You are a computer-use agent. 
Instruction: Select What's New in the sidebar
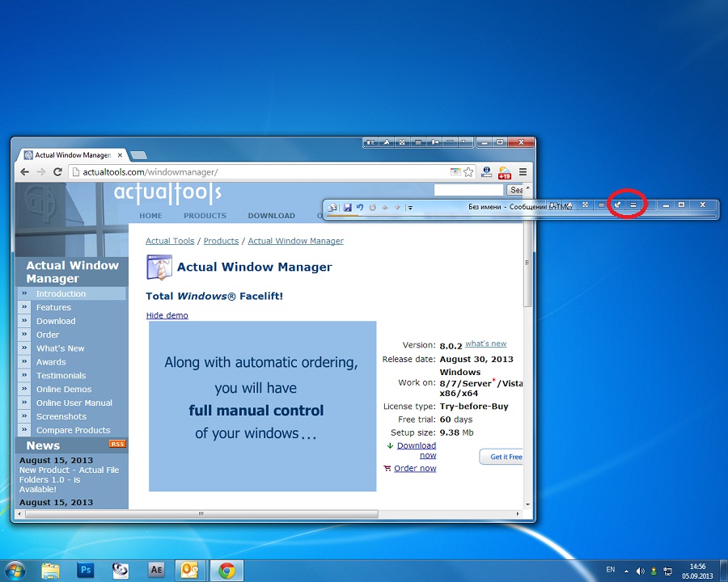[61, 348]
